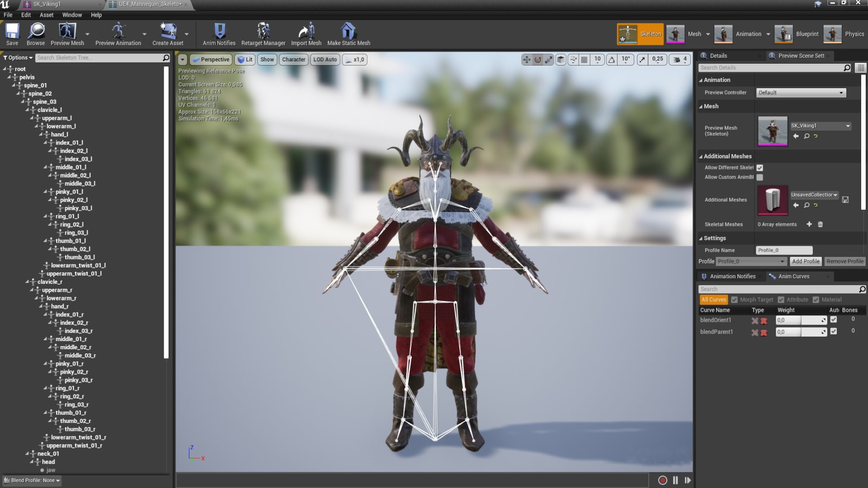Click the Add Profile button
This screenshot has height=488, width=868.
[x=806, y=261]
